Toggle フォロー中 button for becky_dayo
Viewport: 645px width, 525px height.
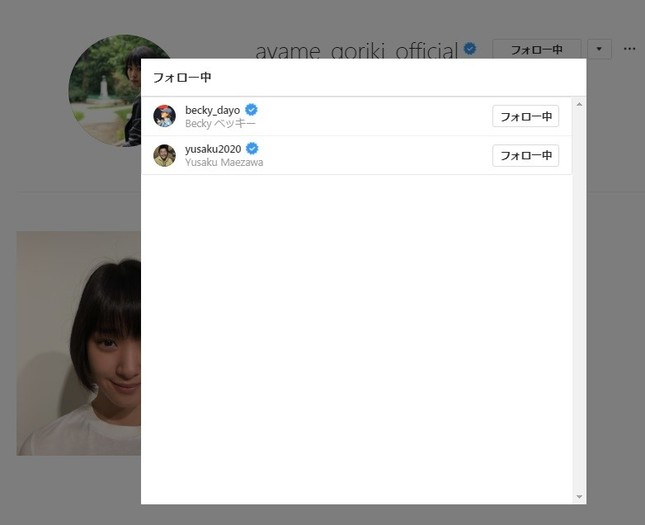[x=525, y=116]
